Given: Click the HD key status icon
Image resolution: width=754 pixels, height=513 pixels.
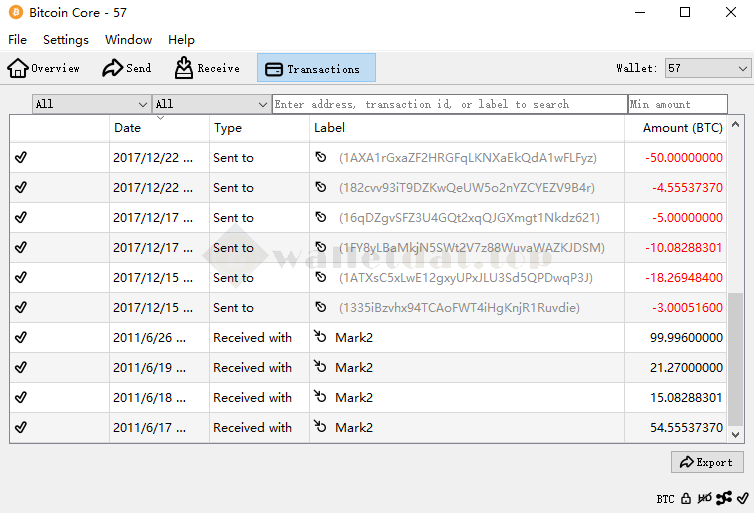Looking at the screenshot, I should coord(704,498).
